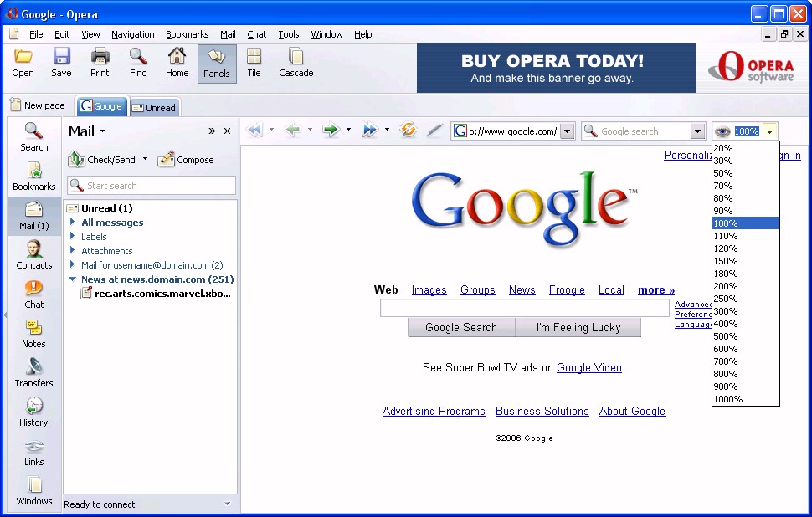
Task: Click the green Back arrow
Action: (x=293, y=130)
